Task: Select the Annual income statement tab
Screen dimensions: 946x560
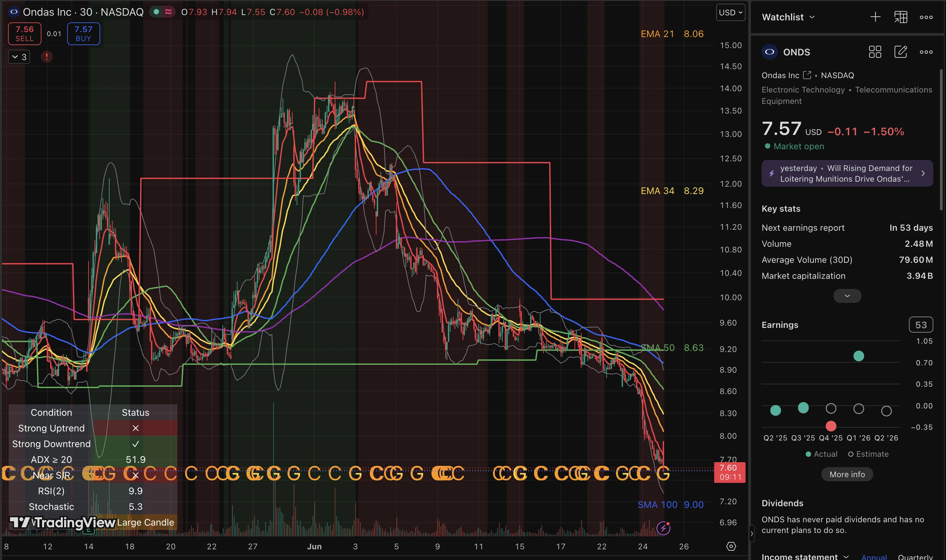Action: pos(874,557)
